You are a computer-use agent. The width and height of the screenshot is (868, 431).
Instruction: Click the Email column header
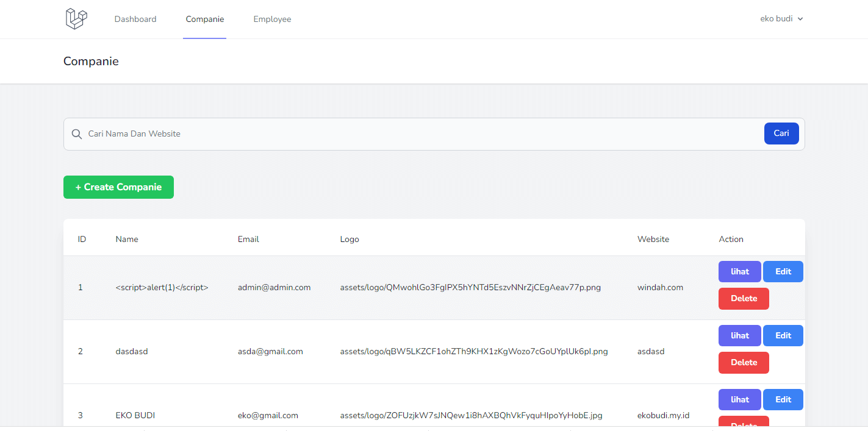[x=248, y=240]
